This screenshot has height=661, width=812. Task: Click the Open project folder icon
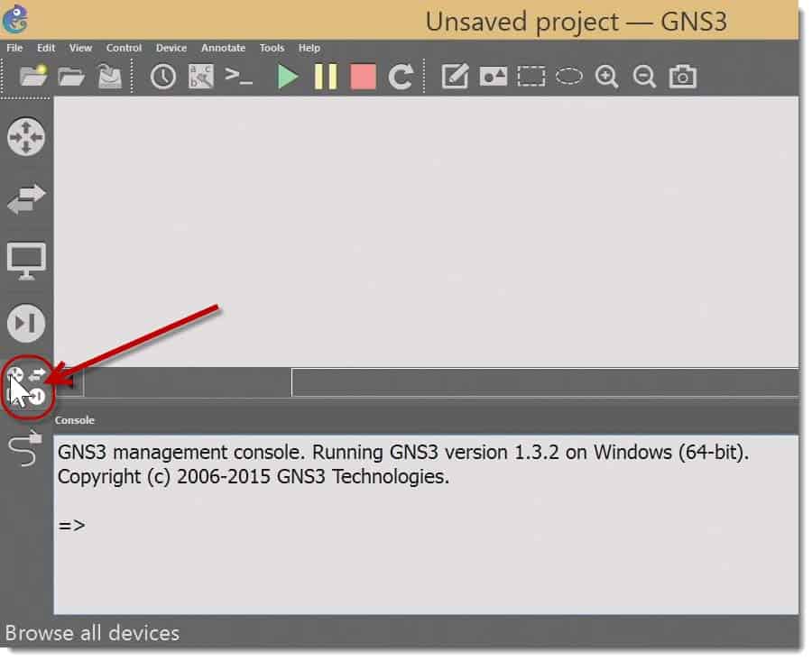pos(71,77)
